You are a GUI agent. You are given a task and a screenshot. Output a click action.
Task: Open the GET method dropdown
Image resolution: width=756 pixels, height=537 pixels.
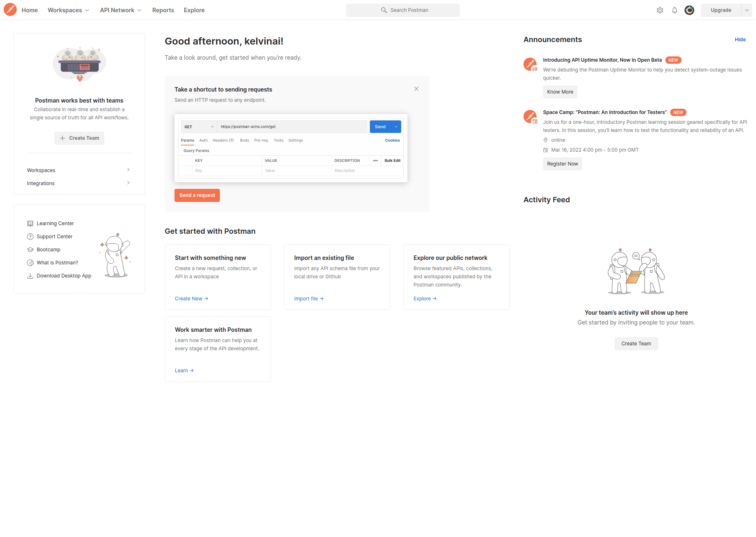tap(199, 127)
